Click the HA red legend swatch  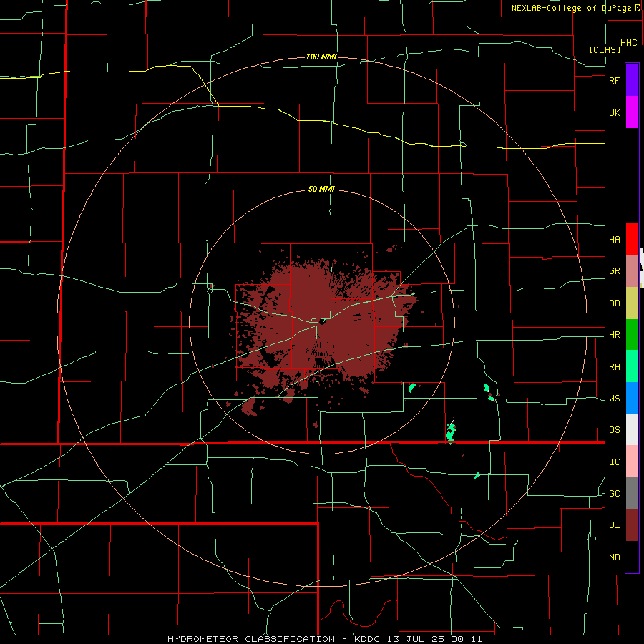coord(632,239)
